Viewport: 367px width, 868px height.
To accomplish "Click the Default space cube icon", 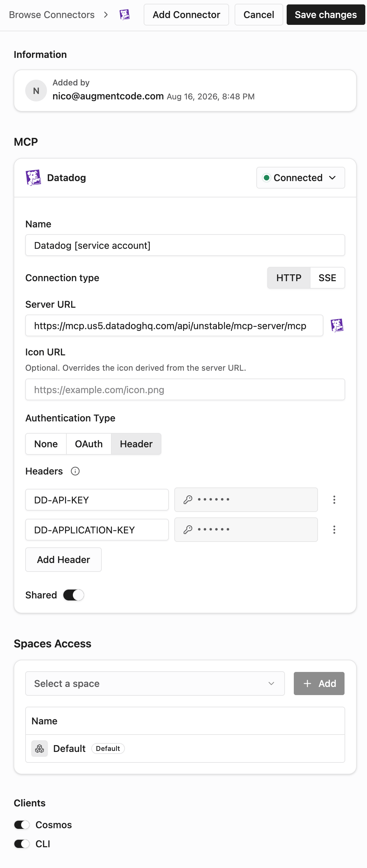I will [x=39, y=749].
